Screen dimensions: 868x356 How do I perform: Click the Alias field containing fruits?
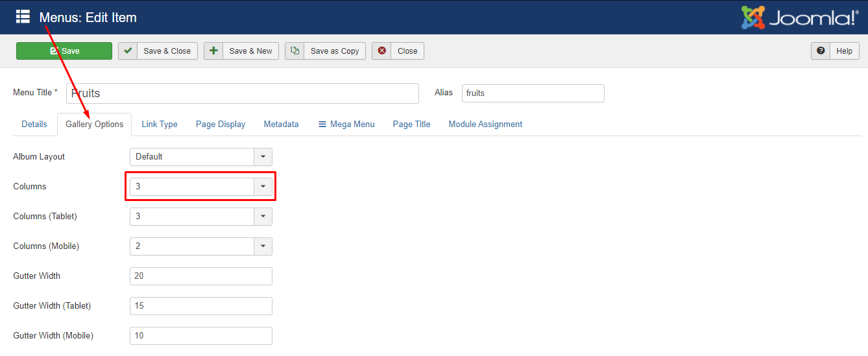(x=533, y=93)
